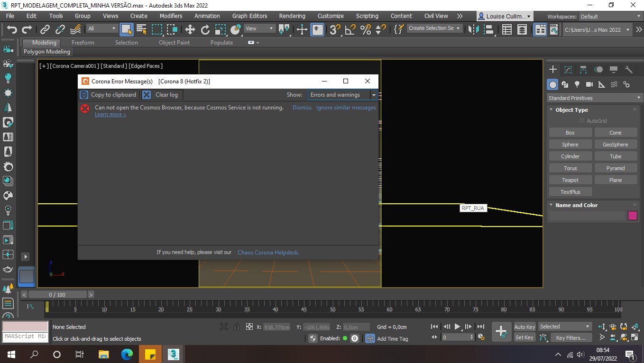Viewport: 644px width, 363px height.
Task: Toggle Auto Key mode
Action: pyautogui.click(x=524, y=327)
